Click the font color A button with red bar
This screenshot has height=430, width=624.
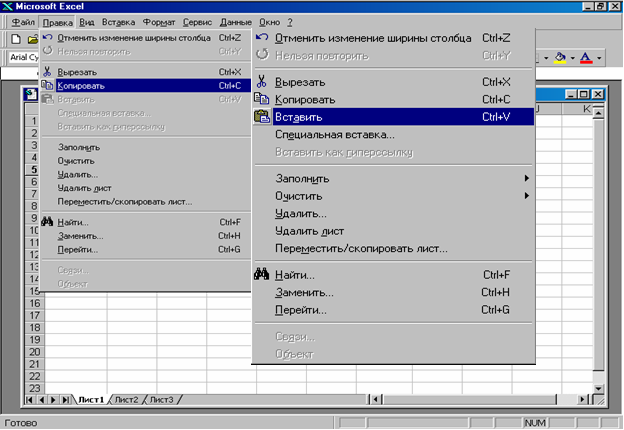click(x=586, y=58)
